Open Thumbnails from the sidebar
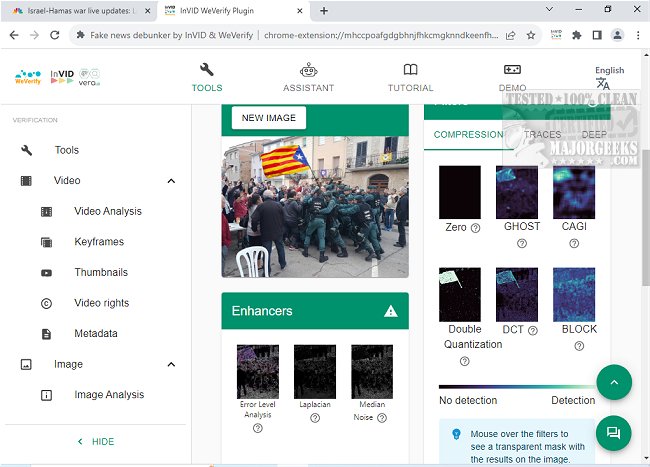Viewport: 650px width, 467px height. pos(101,272)
